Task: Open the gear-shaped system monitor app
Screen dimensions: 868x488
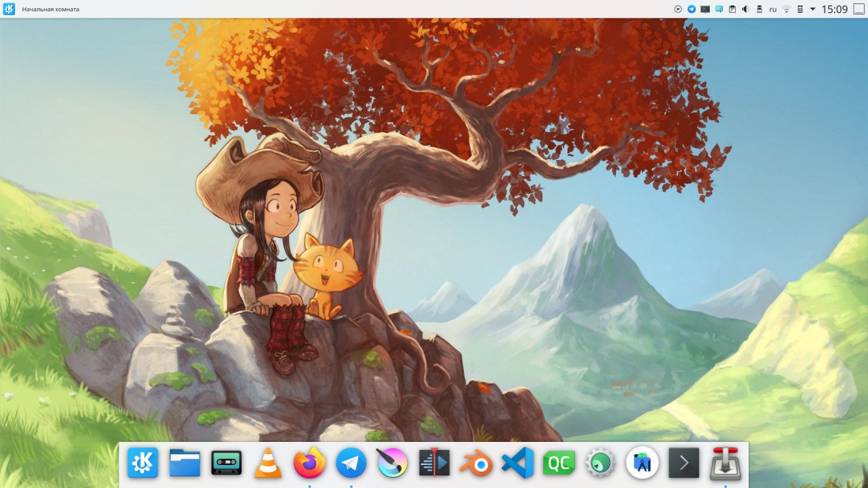Action: click(601, 464)
